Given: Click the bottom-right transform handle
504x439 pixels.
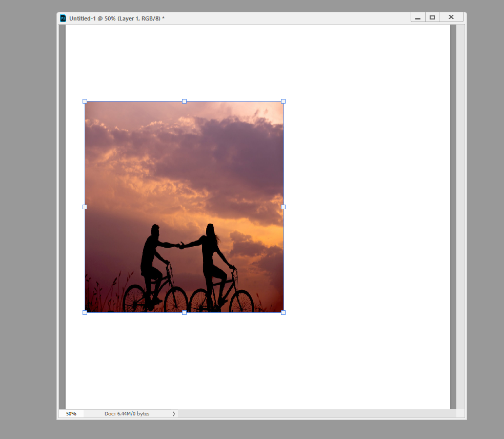Looking at the screenshot, I should [283, 312].
